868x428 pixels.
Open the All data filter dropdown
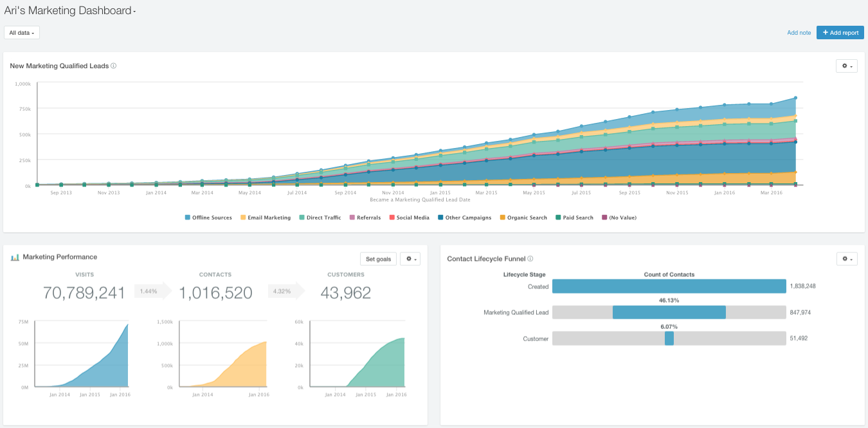pos(22,32)
